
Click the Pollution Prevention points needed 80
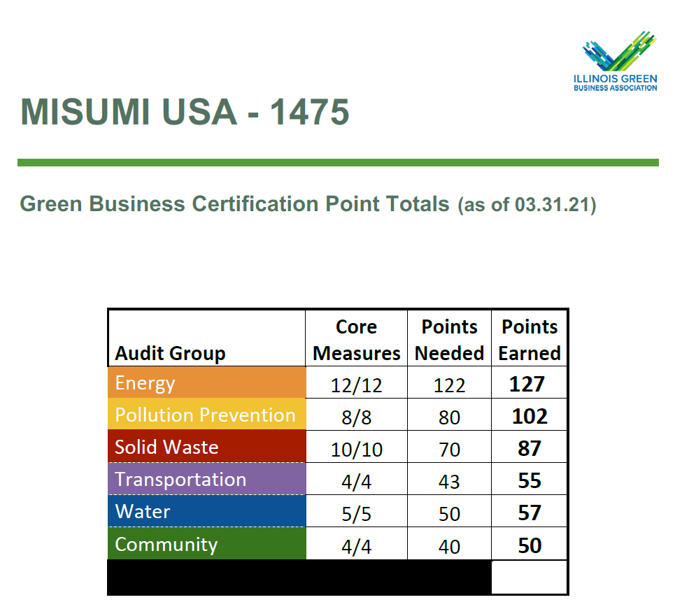tap(449, 417)
